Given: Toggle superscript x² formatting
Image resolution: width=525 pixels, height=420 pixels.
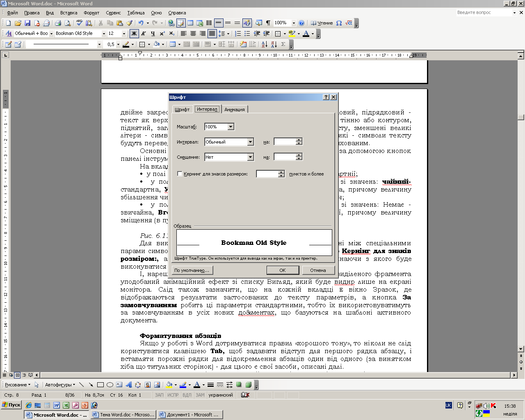Looking at the screenshot, I should tap(162, 34).
